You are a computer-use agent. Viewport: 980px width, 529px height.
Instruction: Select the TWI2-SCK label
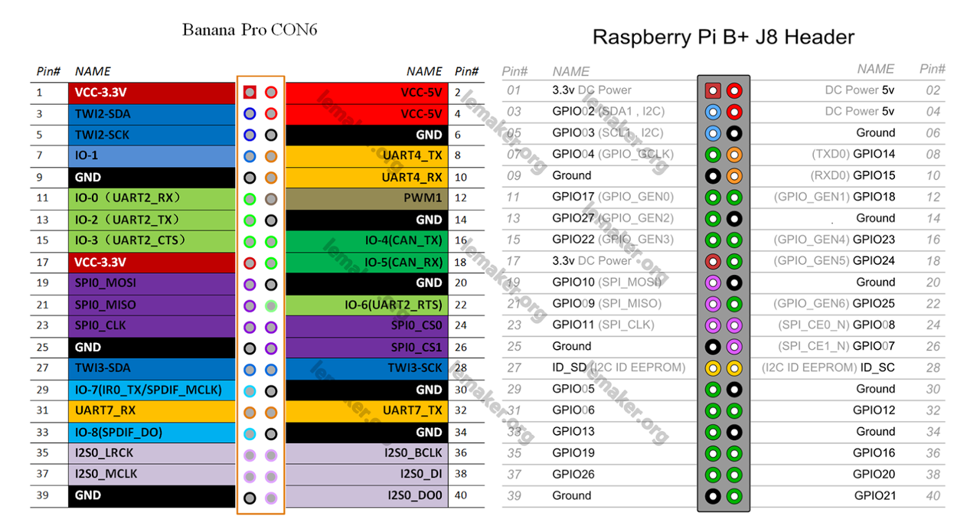click(x=102, y=135)
